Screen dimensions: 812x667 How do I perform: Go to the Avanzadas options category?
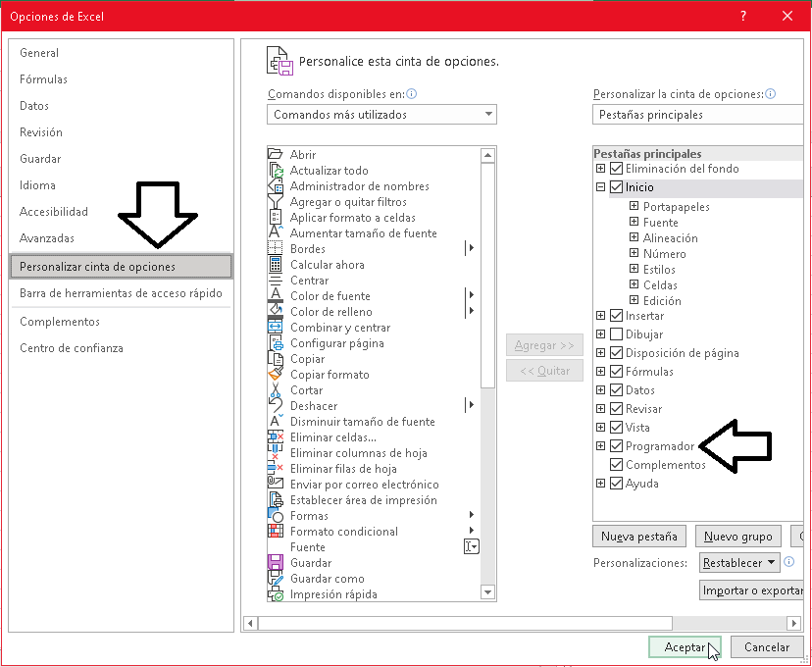pyautogui.click(x=122, y=238)
